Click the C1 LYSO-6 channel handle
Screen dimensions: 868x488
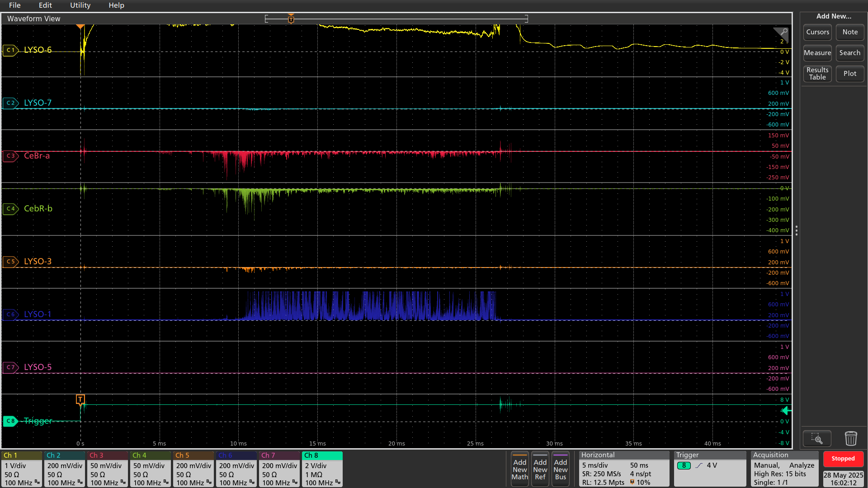point(10,50)
